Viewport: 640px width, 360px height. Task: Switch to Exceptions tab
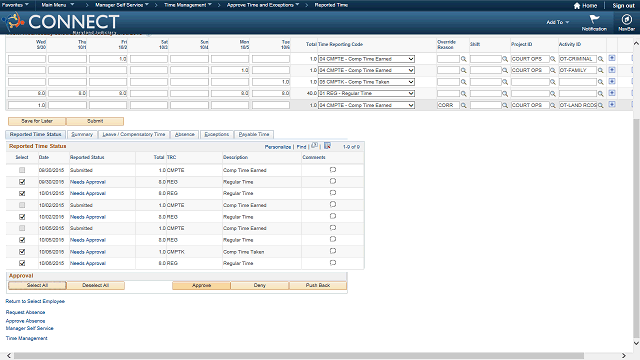[217, 134]
